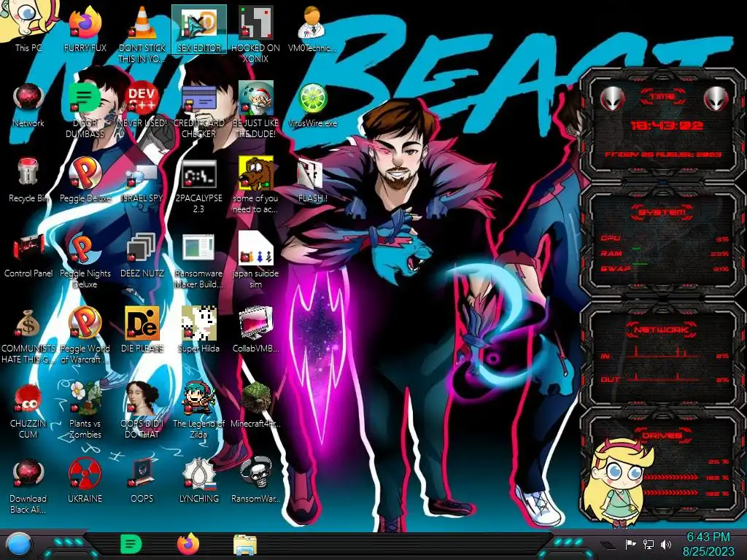
Task: Open the VirusWire.exe lime icon
Action: click(312, 105)
